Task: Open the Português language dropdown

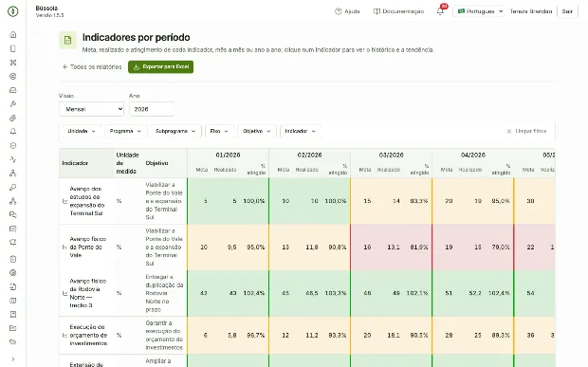Action: click(x=479, y=11)
